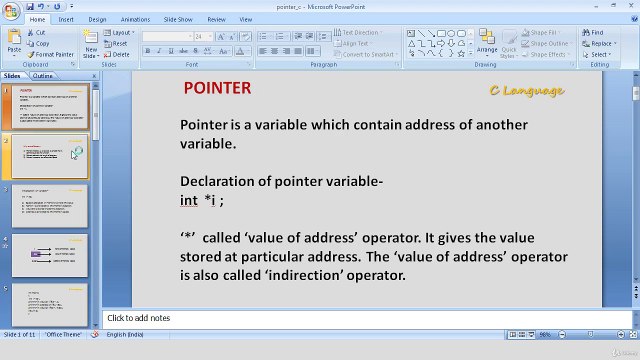Expand the shapes gallery More arrow
The height and width of the screenshot is (360, 640).
[470, 53]
